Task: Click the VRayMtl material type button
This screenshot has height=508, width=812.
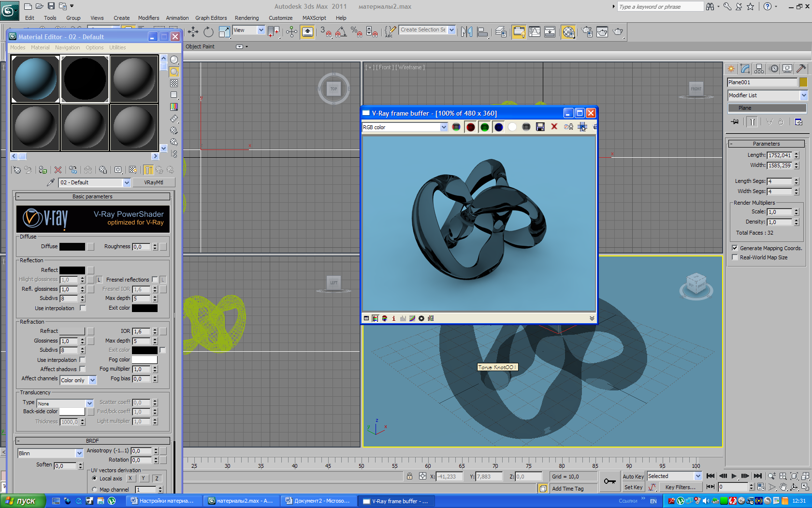Action: click(154, 182)
